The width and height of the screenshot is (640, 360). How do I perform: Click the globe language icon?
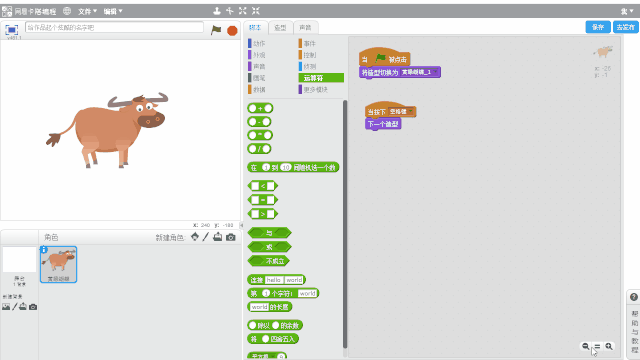[x=67, y=11]
